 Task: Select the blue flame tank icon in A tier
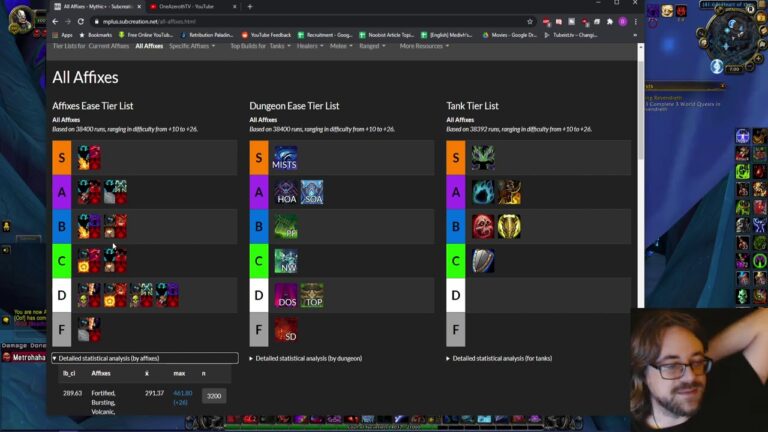point(483,192)
